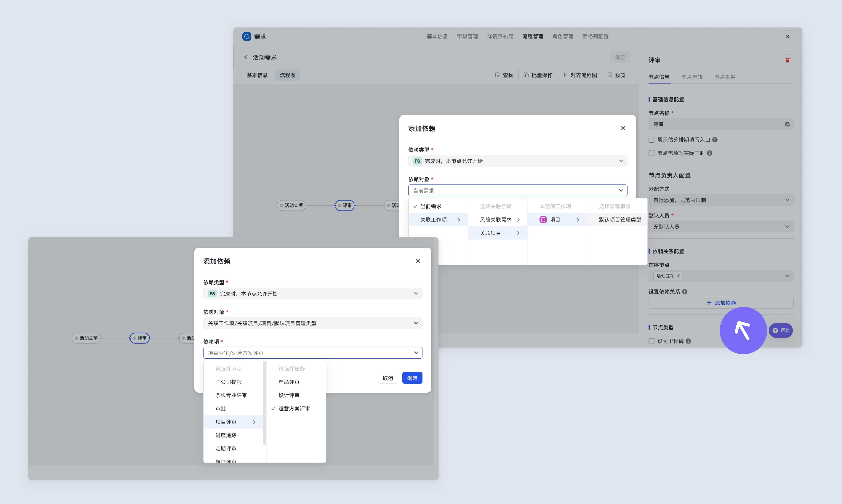Show info for 展示估分排期填写入口
This screenshot has width=842, height=504.
(x=715, y=140)
